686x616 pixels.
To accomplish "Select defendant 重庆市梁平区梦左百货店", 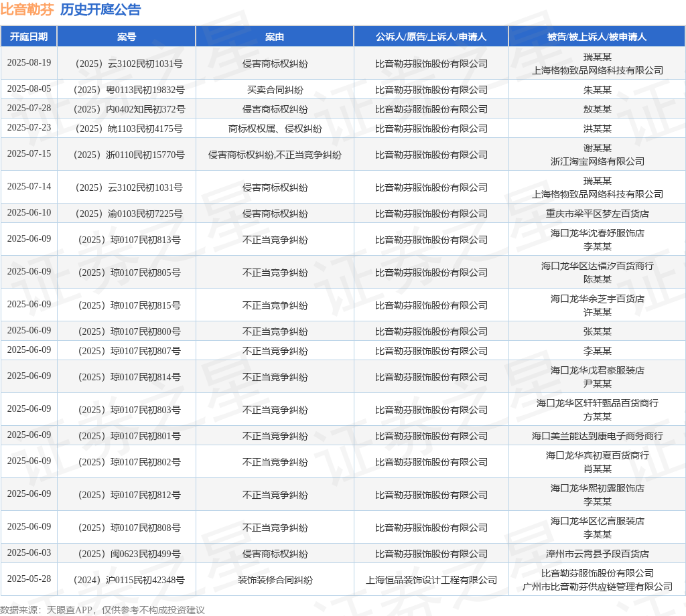I will click(597, 214).
